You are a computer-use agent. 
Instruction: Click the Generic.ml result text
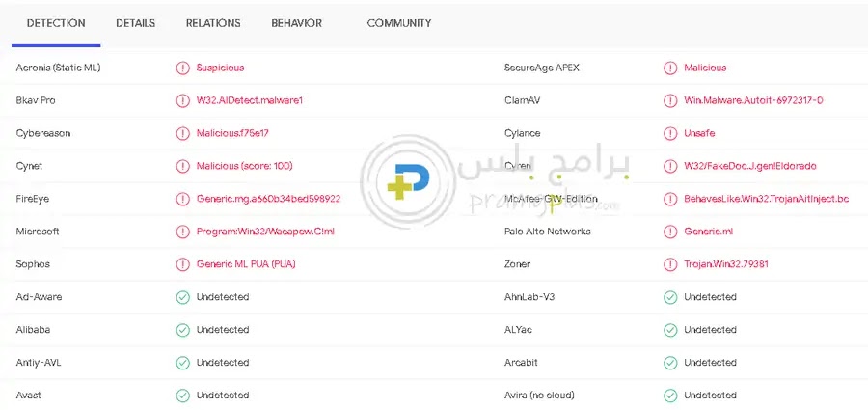coord(709,231)
